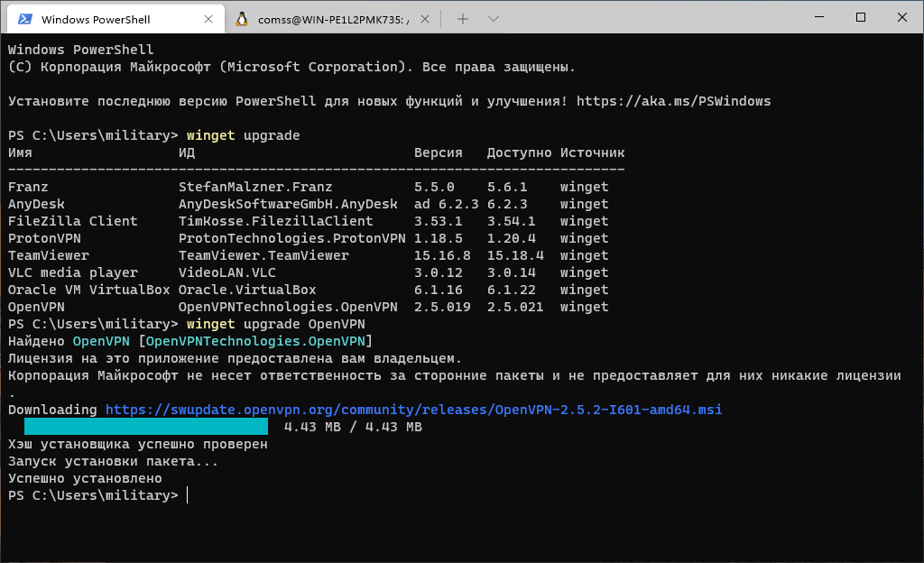Click the ProtonVPN available version 1.20.4
Image resolution: width=924 pixels, height=563 pixels.
[x=512, y=238]
